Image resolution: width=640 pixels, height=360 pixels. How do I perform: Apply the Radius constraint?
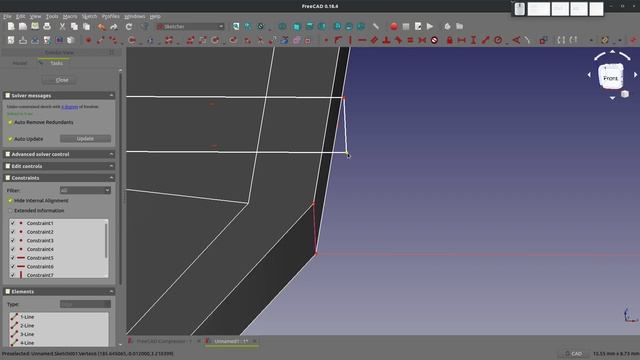[498, 40]
